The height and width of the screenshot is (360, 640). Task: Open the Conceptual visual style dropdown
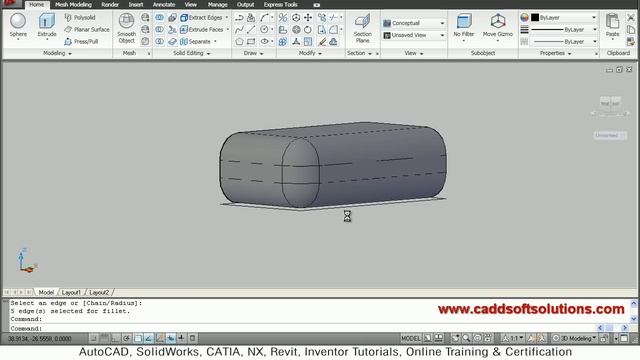click(414, 23)
